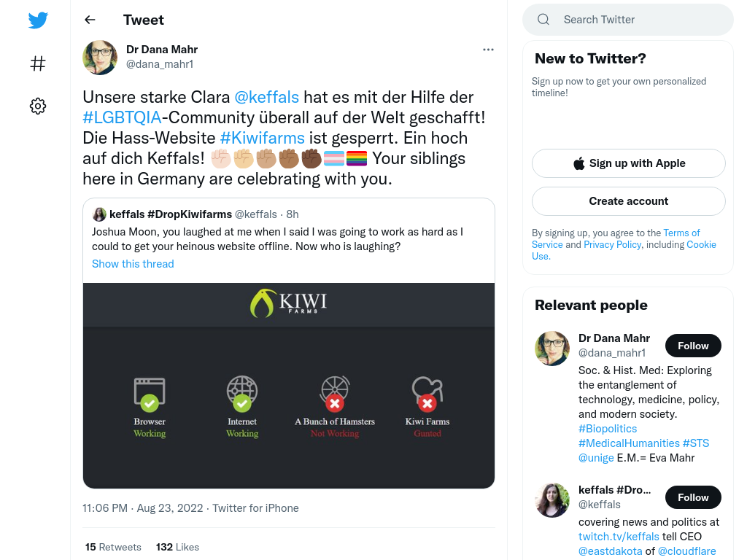Click the search magnifier icon

[543, 20]
